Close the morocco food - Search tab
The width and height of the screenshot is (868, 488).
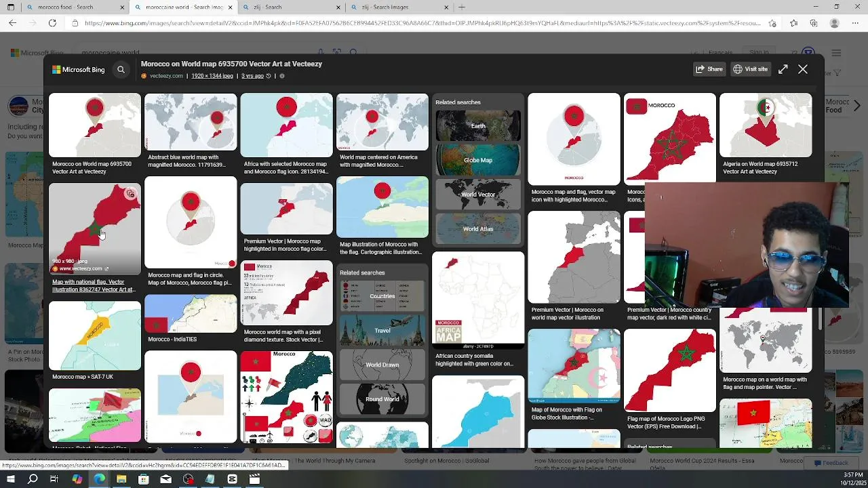click(x=123, y=7)
